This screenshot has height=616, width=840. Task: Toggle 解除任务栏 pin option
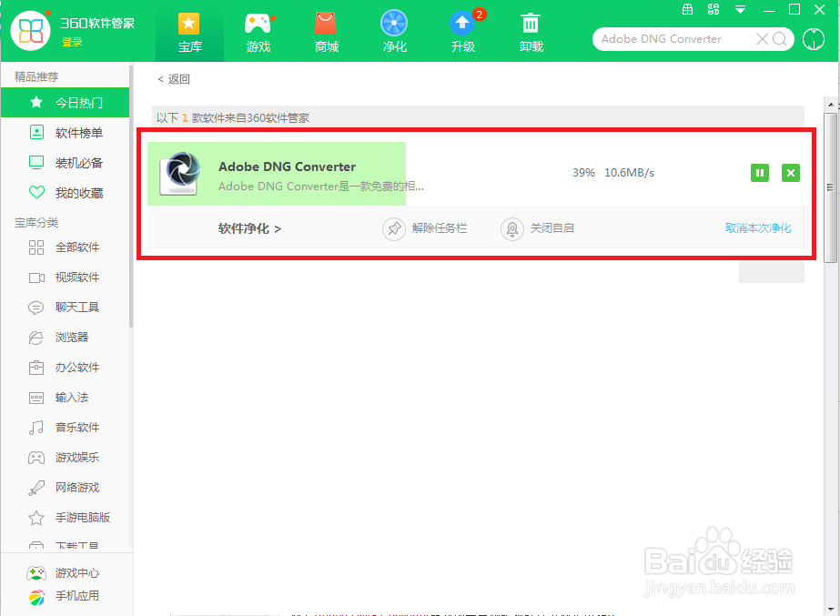[425, 228]
